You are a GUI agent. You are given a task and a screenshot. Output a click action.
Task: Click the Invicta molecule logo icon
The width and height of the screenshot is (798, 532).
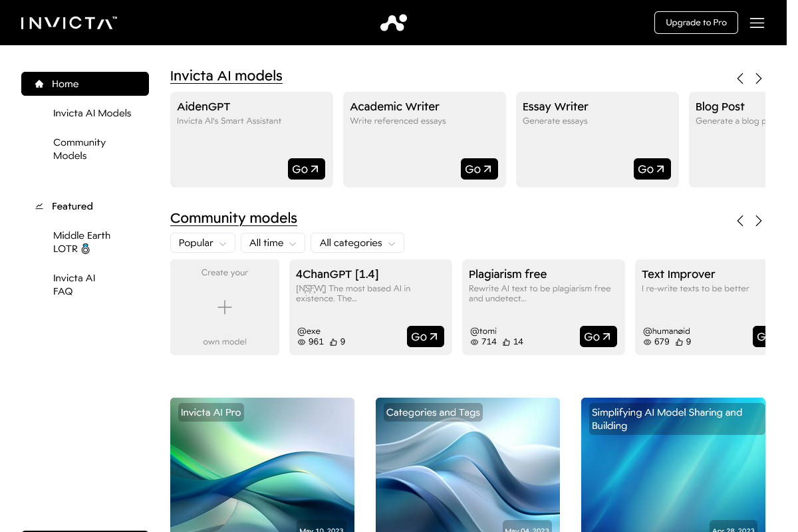tap(393, 23)
